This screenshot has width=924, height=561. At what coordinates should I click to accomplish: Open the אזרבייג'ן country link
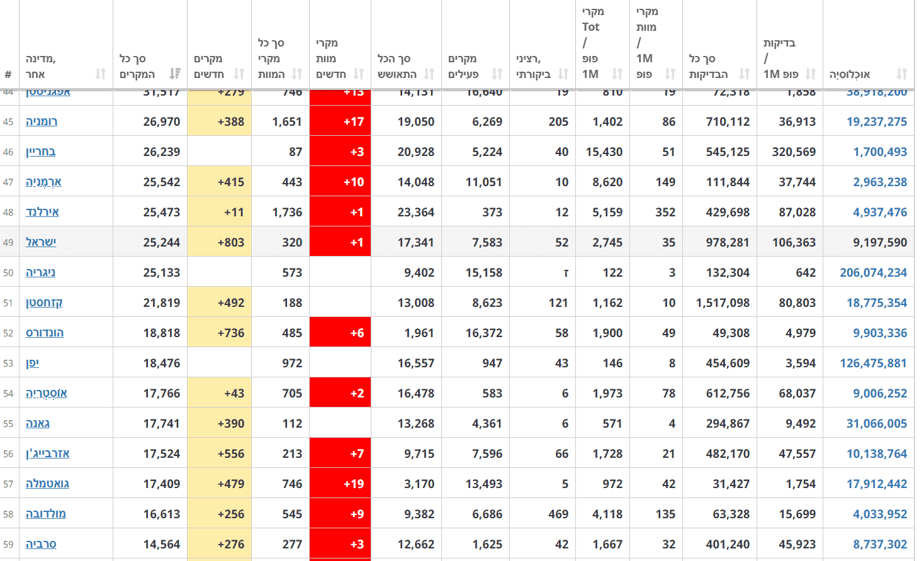48,453
